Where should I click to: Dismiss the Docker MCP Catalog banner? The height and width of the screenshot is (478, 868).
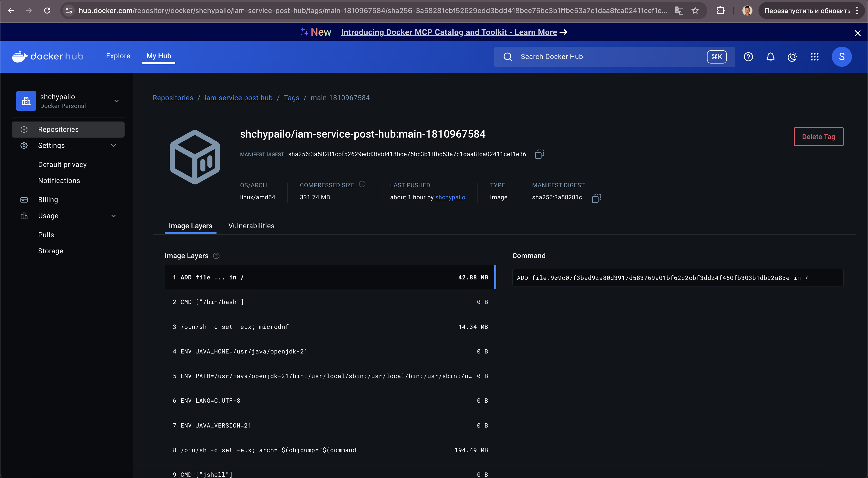(857, 33)
